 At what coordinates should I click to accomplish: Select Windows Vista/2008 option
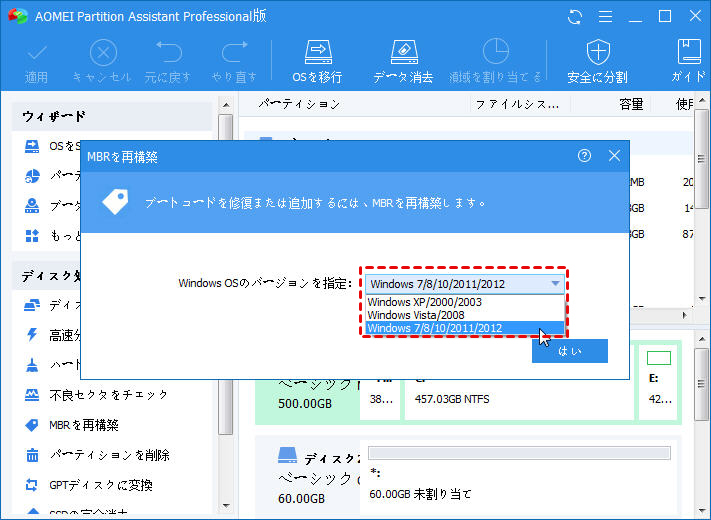click(465, 315)
